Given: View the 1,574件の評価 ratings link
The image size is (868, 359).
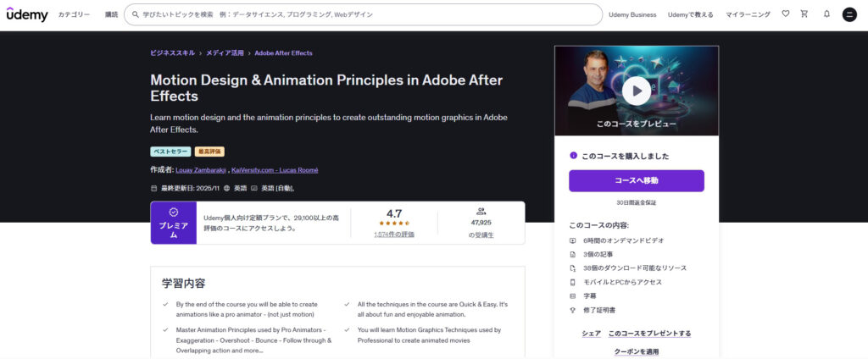Looking at the screenshot, I should (x=394, y=235).
